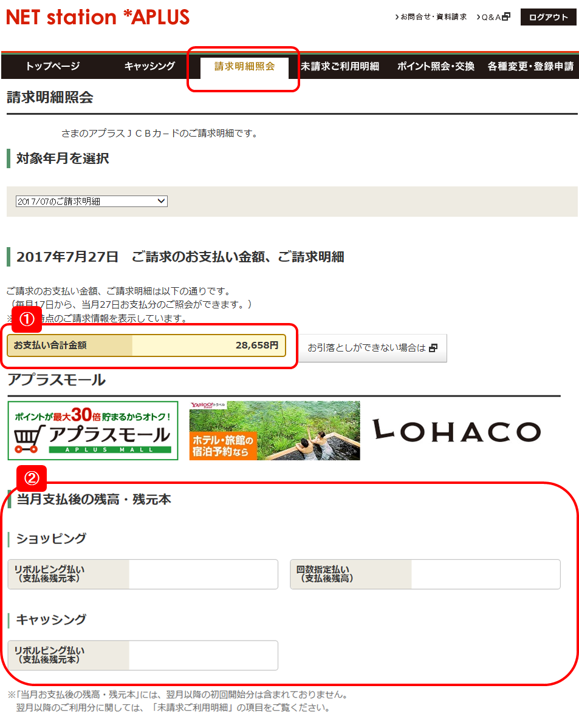Switch to the キャッシング tab
This screenshot has height=728, width=579.
click(149, 66)
